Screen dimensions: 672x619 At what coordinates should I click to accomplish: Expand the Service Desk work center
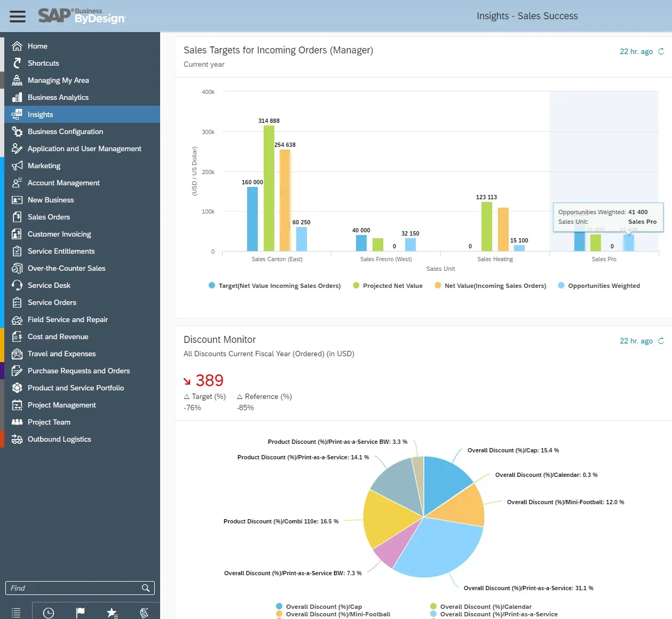point(49,285)
